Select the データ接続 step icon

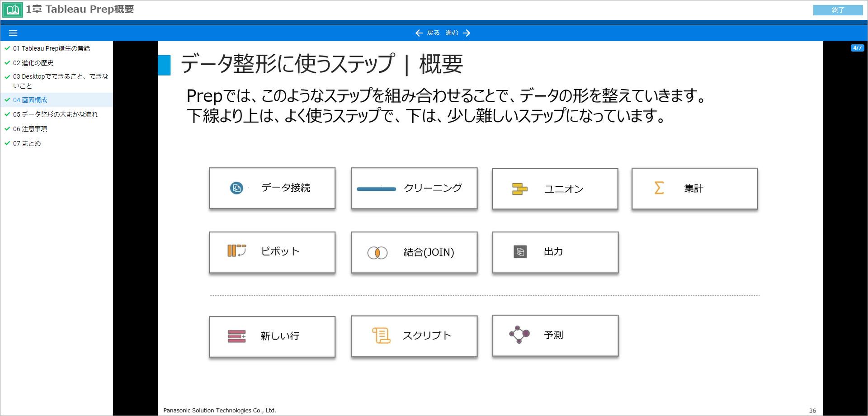[x=237, y=188]
